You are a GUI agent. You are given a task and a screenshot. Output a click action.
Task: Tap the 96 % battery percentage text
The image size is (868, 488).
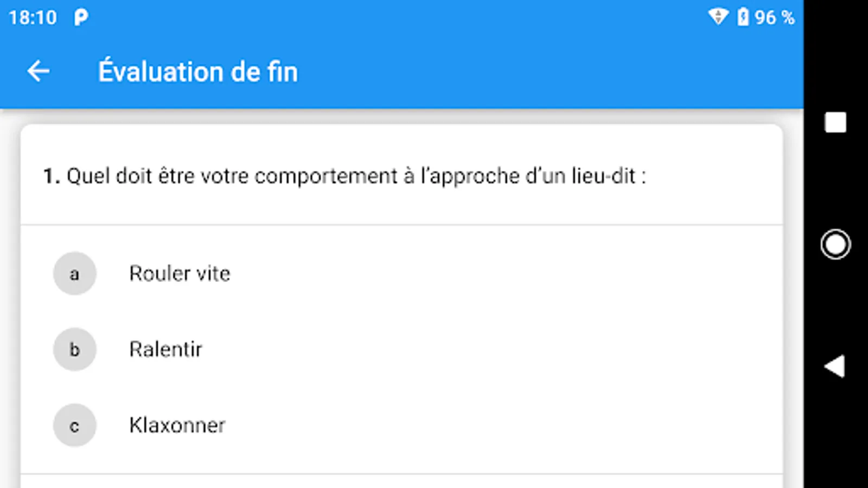coord(774,17)
